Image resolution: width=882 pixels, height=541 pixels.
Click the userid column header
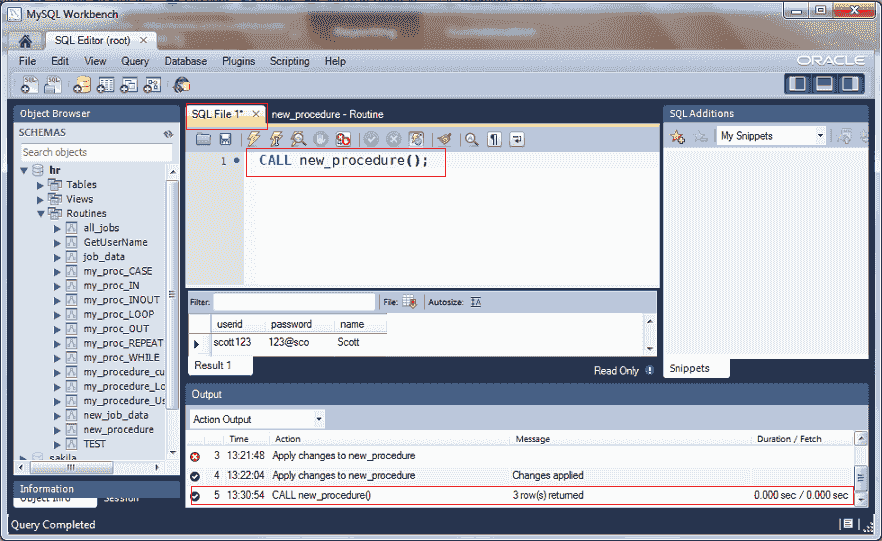click(230, 324)
